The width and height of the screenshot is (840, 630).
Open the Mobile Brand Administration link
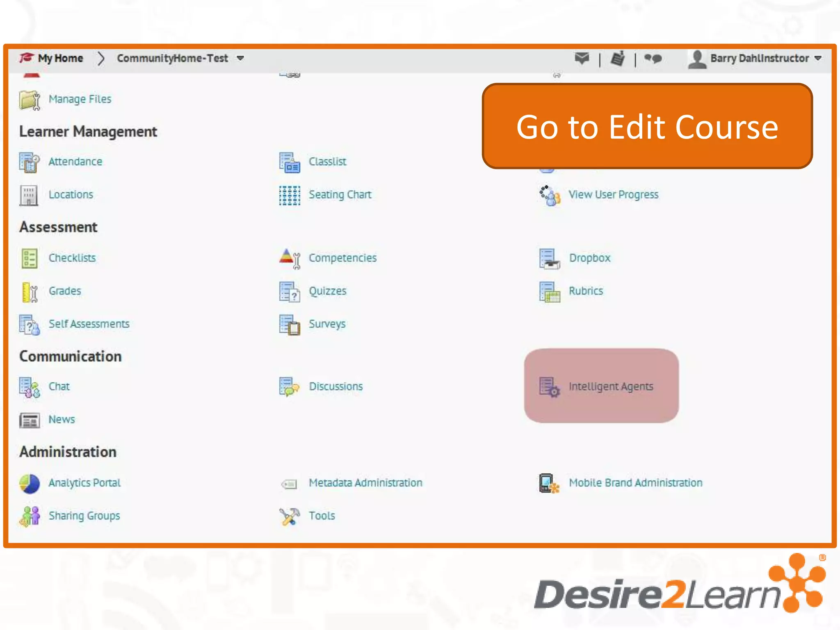(635, 483)
